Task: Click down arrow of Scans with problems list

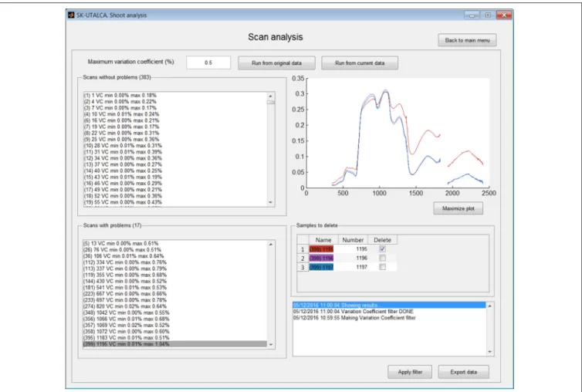Action: tap(271, 345)
